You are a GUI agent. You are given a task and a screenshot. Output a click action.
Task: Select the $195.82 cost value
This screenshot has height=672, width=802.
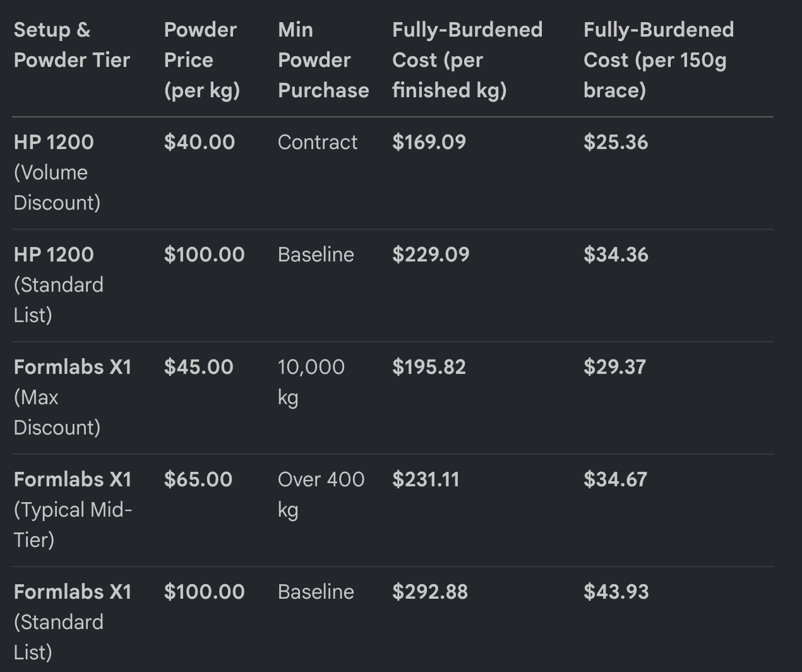pos(429,367)
